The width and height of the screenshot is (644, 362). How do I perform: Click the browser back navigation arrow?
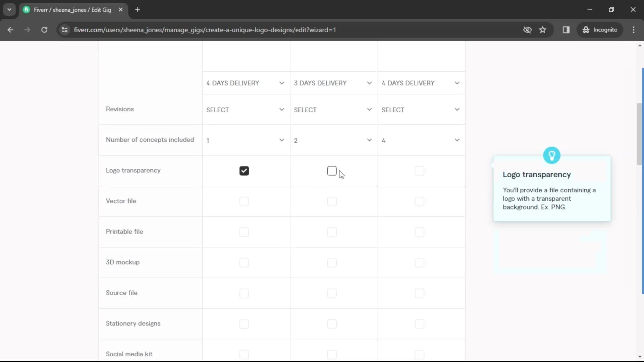point(11,29)
